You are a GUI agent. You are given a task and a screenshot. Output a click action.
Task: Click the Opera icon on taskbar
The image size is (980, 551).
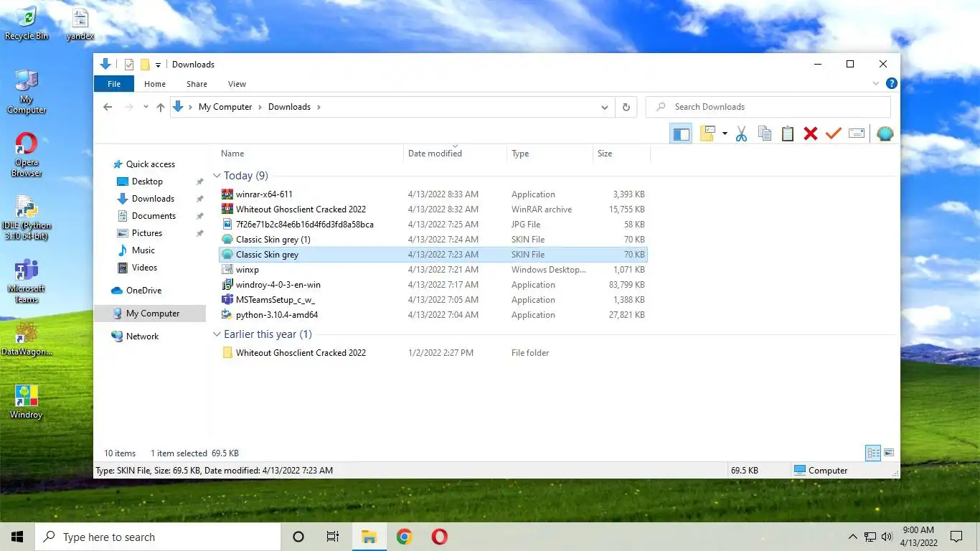(x=439, y=537)
